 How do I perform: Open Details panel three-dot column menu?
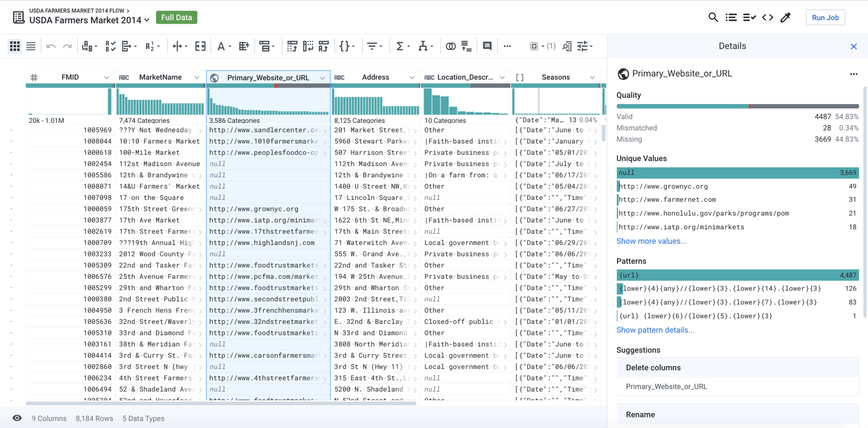coord(853,74)
